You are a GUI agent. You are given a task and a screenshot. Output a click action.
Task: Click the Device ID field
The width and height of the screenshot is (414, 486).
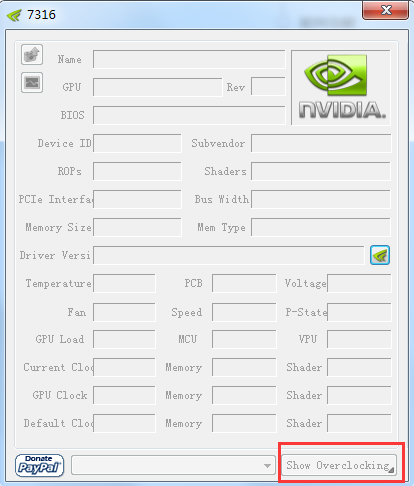pyautogui.click(x=137, y=143)
